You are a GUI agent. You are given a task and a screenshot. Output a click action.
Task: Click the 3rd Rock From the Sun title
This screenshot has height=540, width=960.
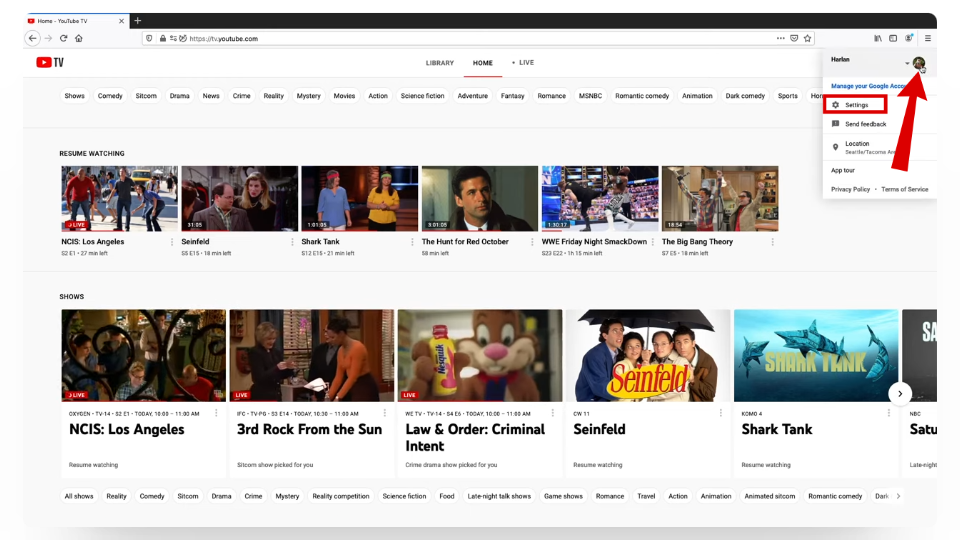(309, 429)
